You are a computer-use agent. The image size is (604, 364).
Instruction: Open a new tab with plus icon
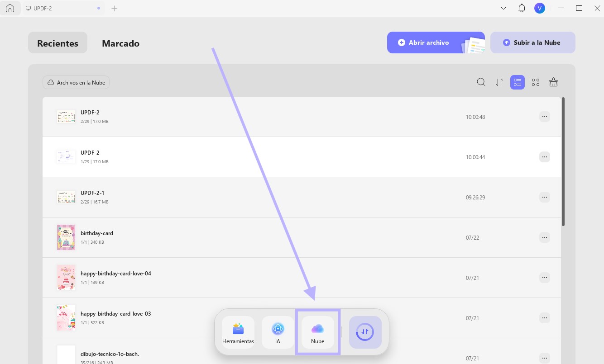pyautogui.click(x=115, y=8)
